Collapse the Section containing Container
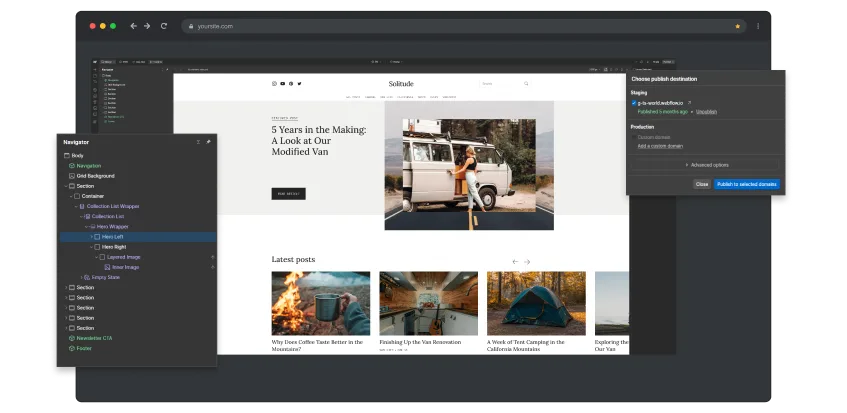847x413 pixels. [66, 186]
